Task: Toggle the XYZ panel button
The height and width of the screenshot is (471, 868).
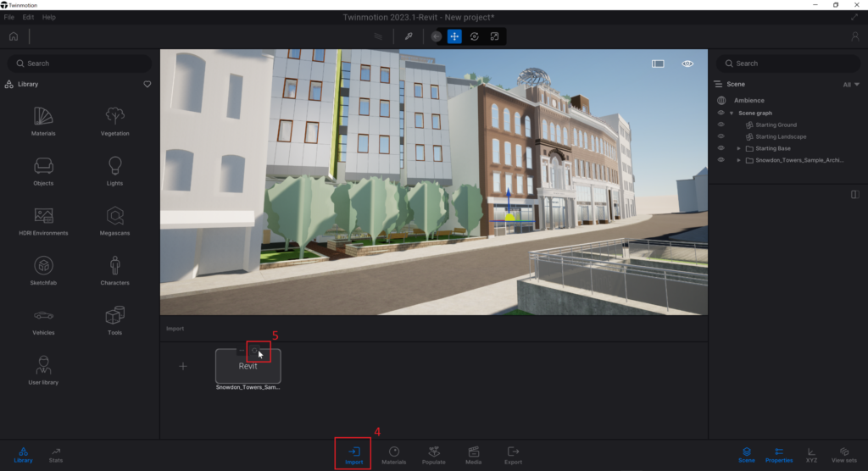Action: 811,455
